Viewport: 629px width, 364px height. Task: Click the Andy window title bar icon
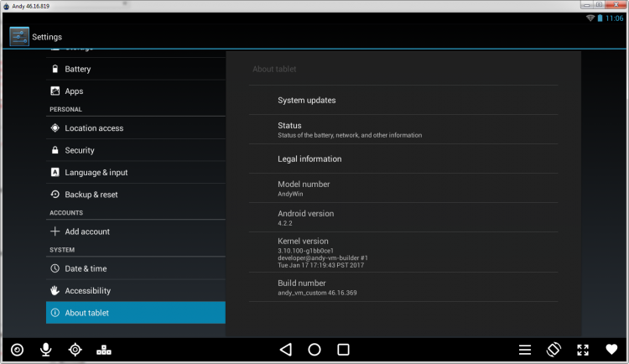(x=6, y=6)
